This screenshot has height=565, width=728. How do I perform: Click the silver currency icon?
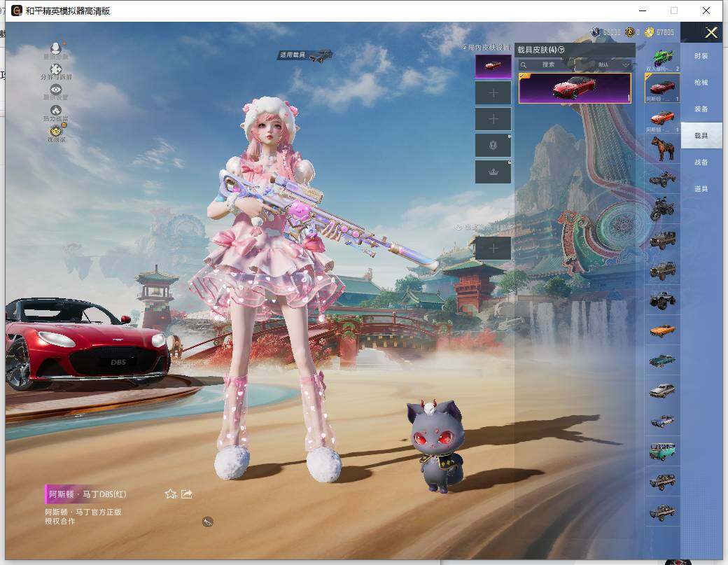pyautogui.click(x=595, y=32)
